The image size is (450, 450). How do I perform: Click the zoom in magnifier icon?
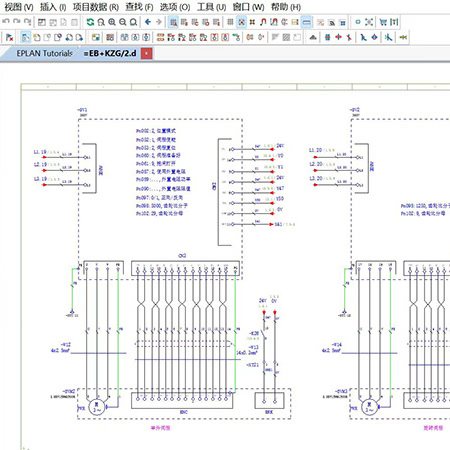pos(112,22)
